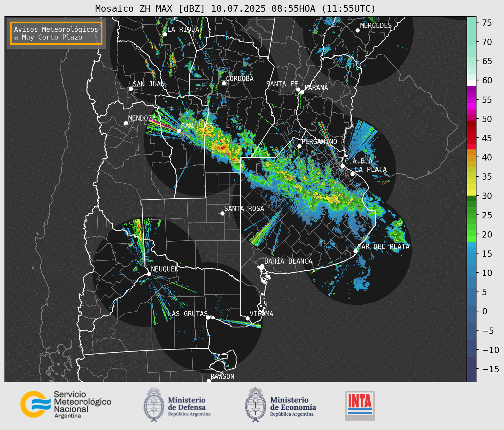
Task: Click the MAR DEL PLATA city label
Action: pyautogui.click(x=383, y=247)
